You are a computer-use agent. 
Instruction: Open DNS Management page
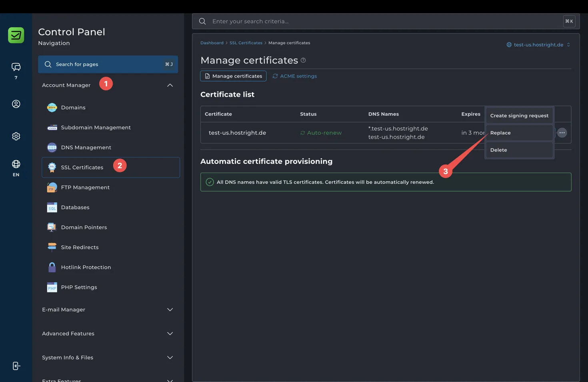point(111,147)
